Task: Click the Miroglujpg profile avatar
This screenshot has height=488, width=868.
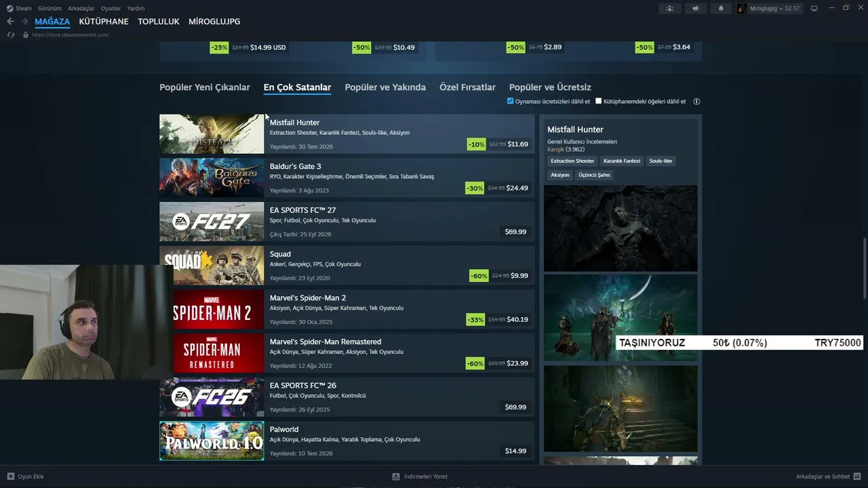Action: [x=742, y=8]
